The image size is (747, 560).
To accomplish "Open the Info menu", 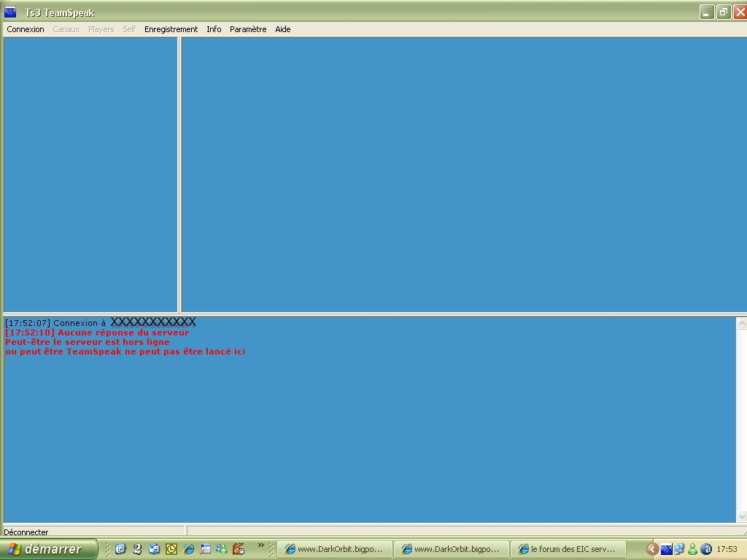I will (214, 29).
